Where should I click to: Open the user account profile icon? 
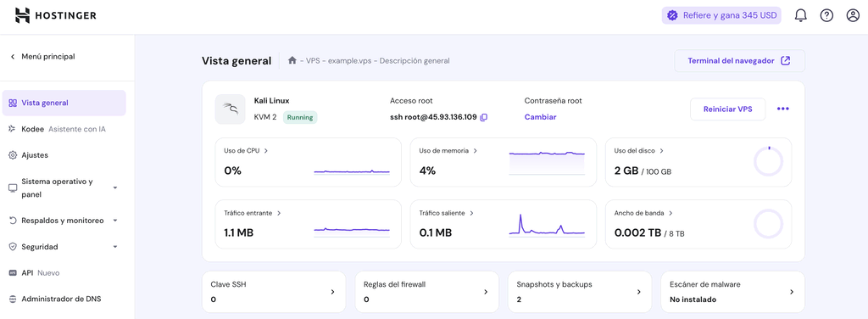click(853, 15)
